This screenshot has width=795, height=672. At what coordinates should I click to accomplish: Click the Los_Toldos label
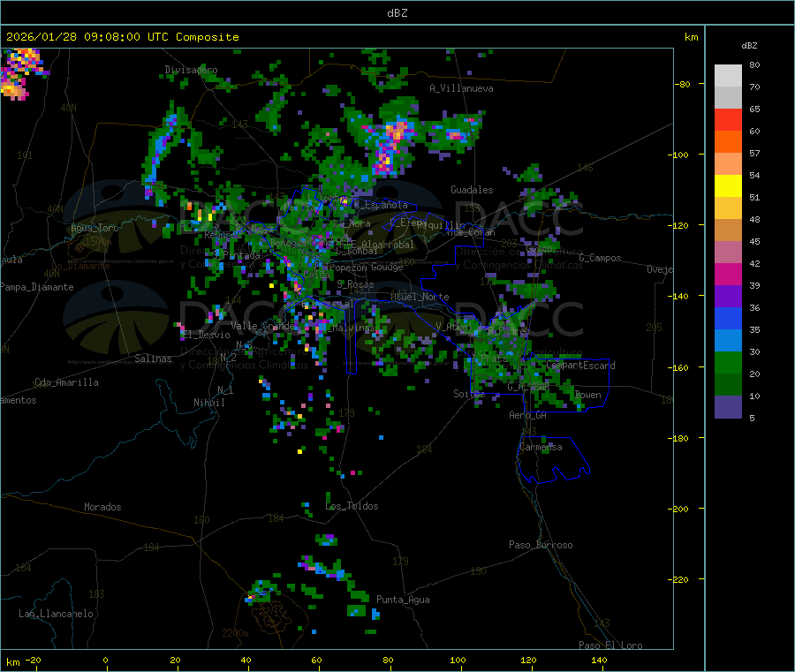(352, 506)
